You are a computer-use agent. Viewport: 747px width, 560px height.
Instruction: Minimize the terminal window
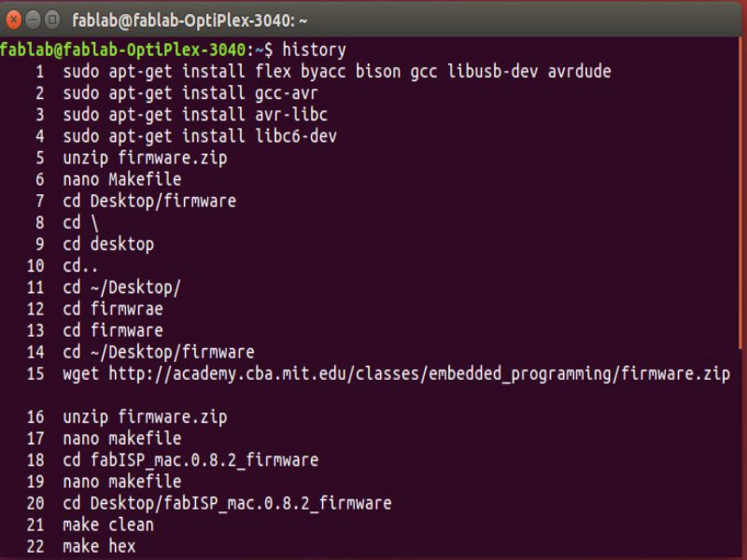click(x=33, y=20)
